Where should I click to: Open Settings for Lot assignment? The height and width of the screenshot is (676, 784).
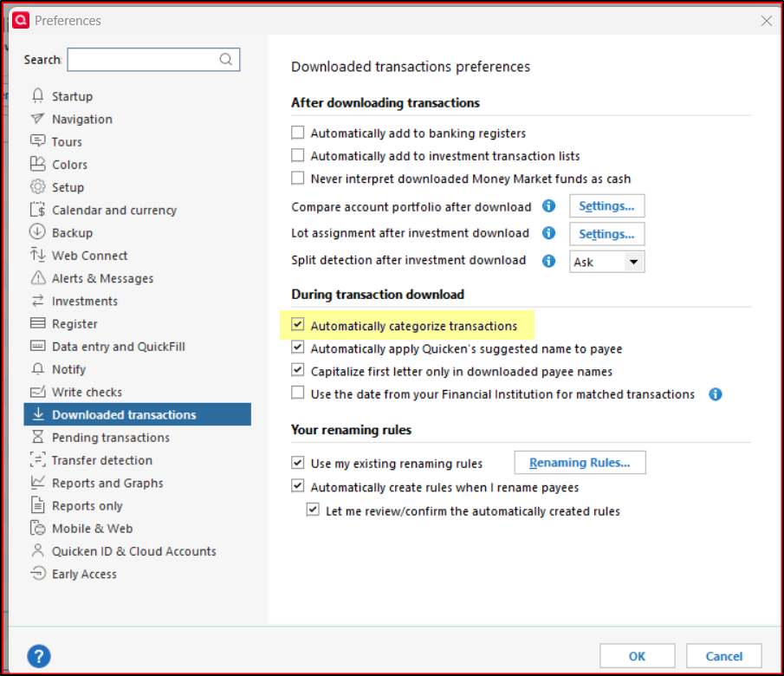click(x=607, y=234)
